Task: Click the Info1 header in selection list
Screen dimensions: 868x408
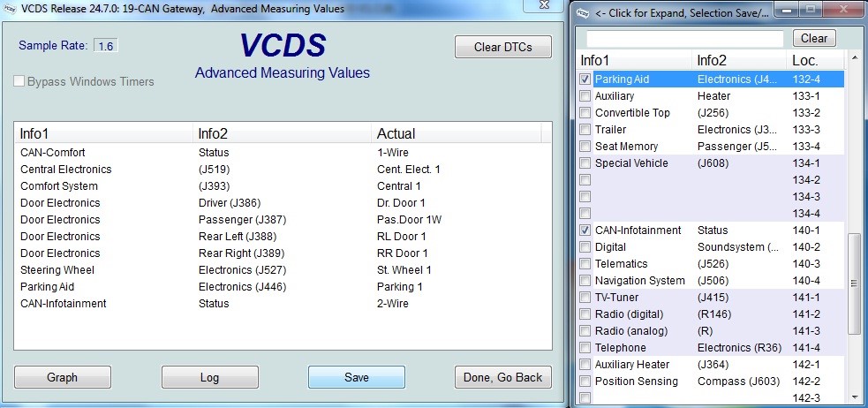Action: (x=635, y=60)
